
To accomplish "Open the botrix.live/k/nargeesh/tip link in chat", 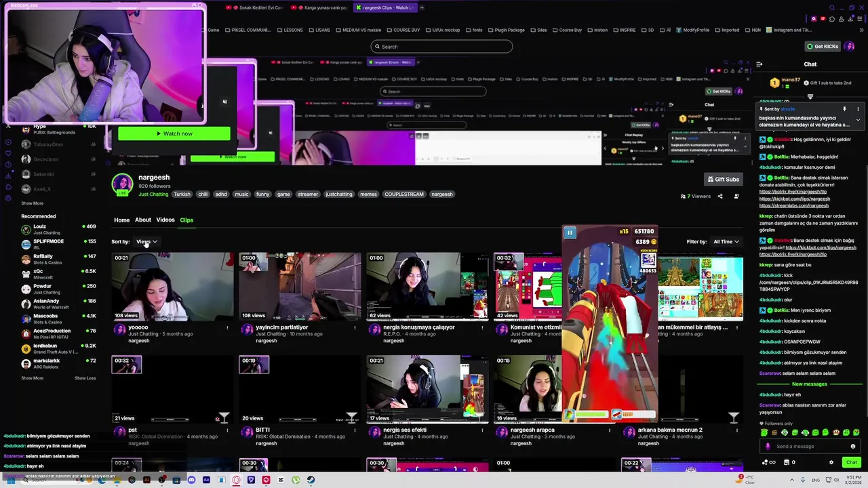I will 793,191.
